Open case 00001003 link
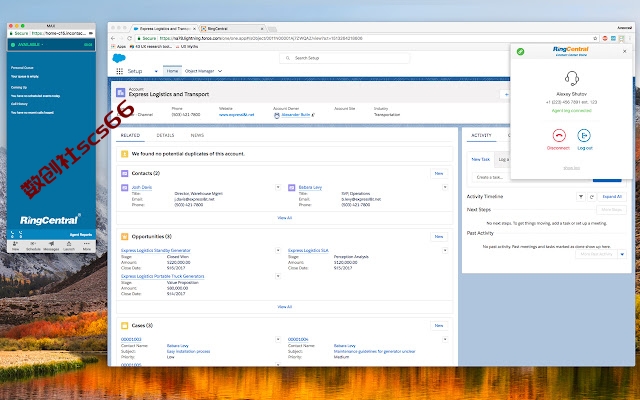The height and width of the screenshot is (400, 640). pyautogui.click(x=131, y=340)
